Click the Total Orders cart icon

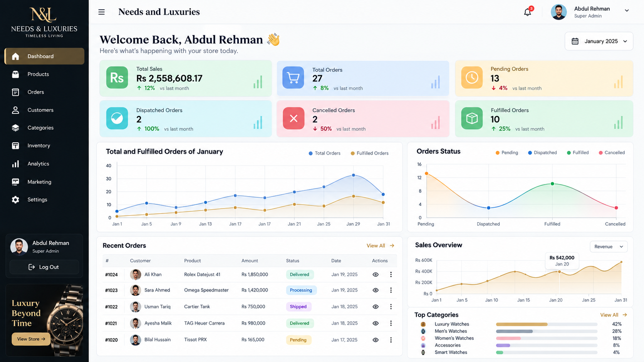tap(293, 78)
